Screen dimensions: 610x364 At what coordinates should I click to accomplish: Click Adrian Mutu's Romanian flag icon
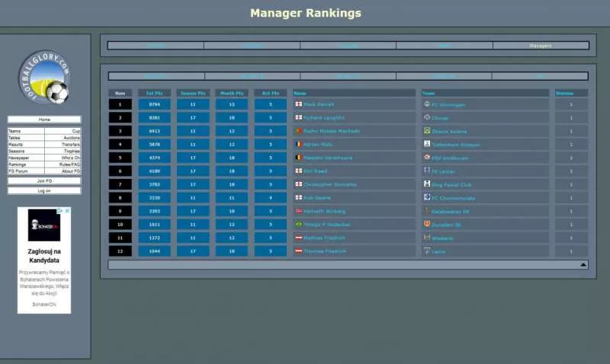(x=298, y=144)
